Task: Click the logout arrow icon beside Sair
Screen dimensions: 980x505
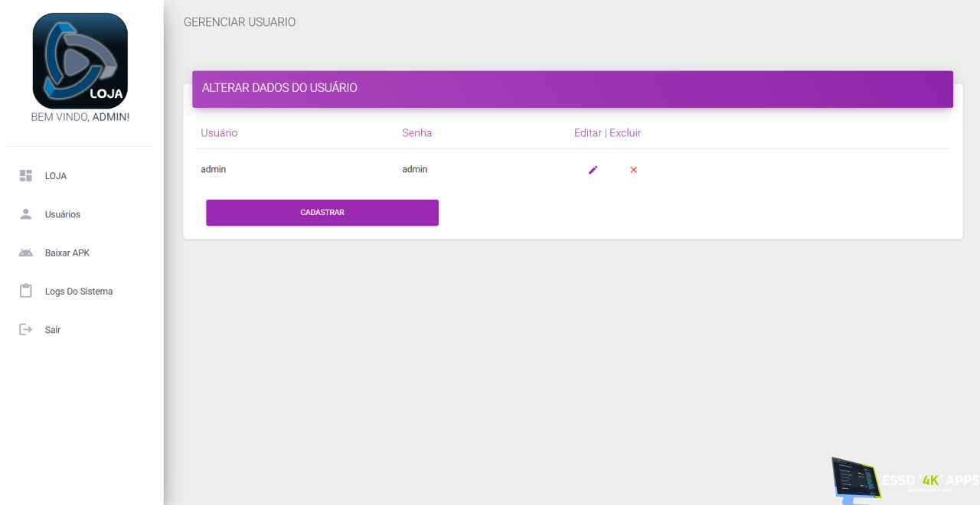Action: pos(25,330)
